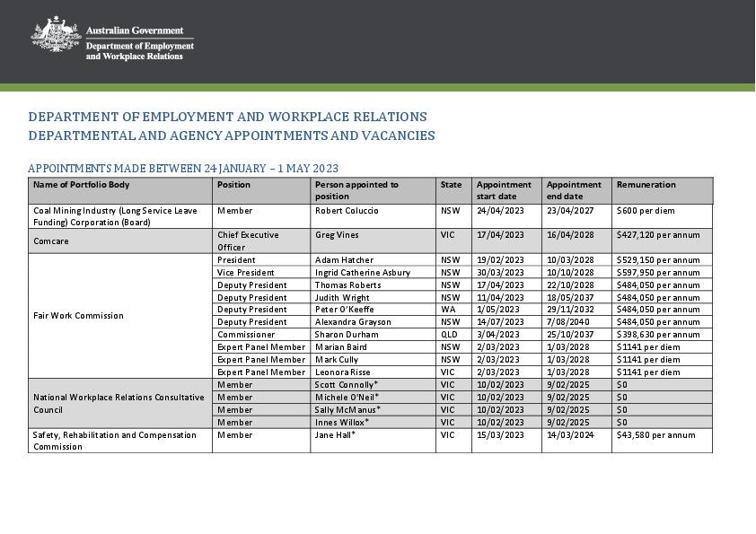This screenshot has height=534, width=756.
Task: Select the name 'Jane Hall*'
Action: [x=335, y=434]
